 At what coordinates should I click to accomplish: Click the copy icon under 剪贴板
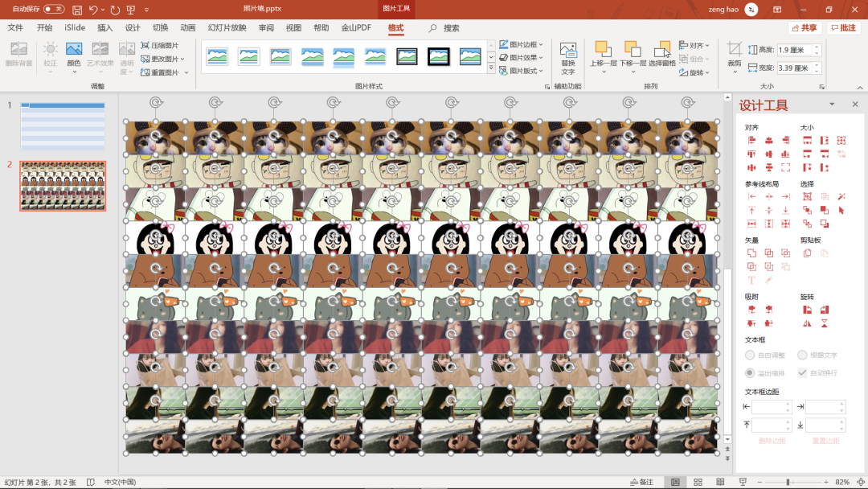[807, 253]
